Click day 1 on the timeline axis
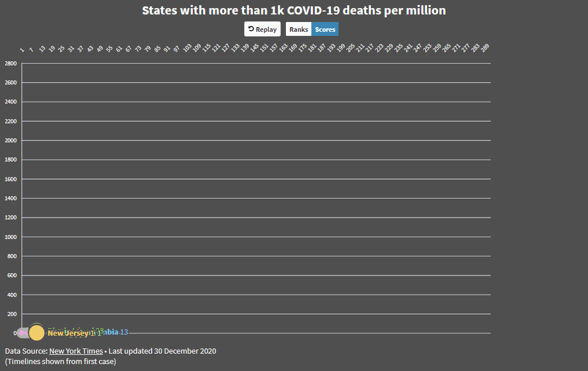Screen dimensions: 588x371 (21, 50)
